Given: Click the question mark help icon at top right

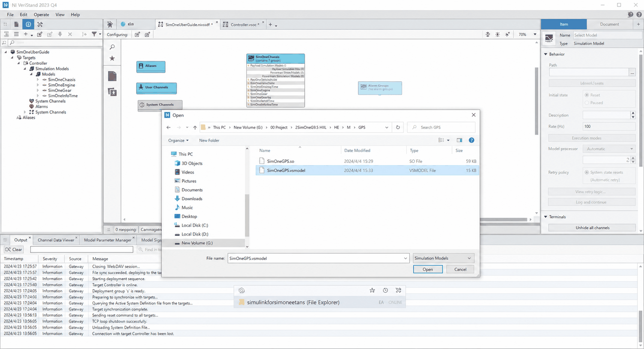Looking at the screenshot, I should coord(639,14).
